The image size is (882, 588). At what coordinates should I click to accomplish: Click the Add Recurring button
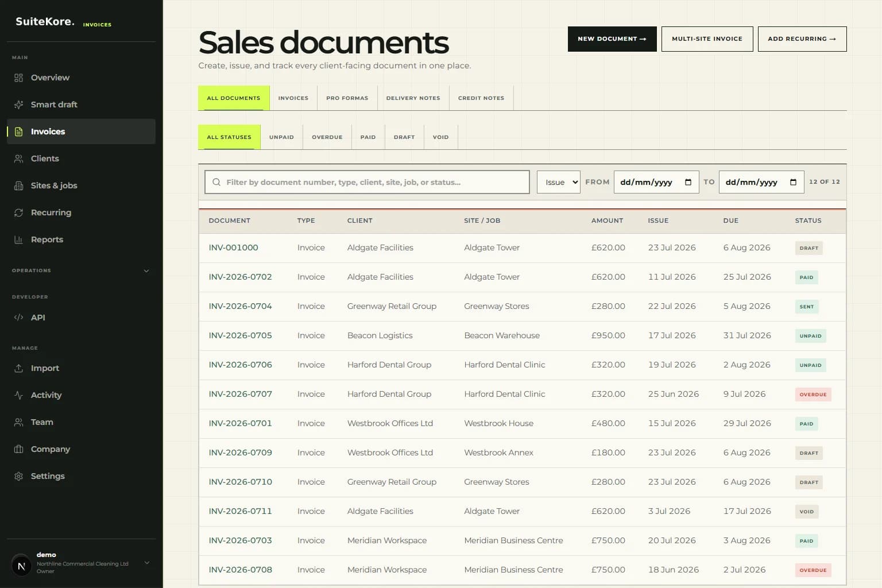(x=802, y=39)
